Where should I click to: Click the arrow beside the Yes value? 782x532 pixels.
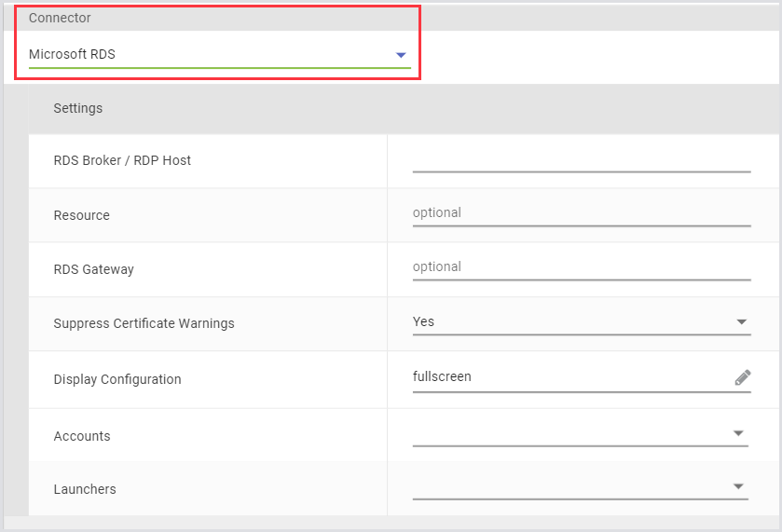(x=742, y=322)
